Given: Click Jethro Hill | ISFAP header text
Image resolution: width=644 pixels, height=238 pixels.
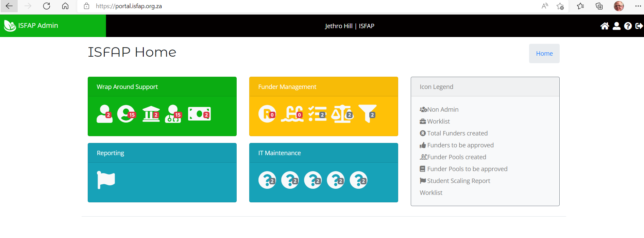Looking at the screenshot, I should 350,26.
